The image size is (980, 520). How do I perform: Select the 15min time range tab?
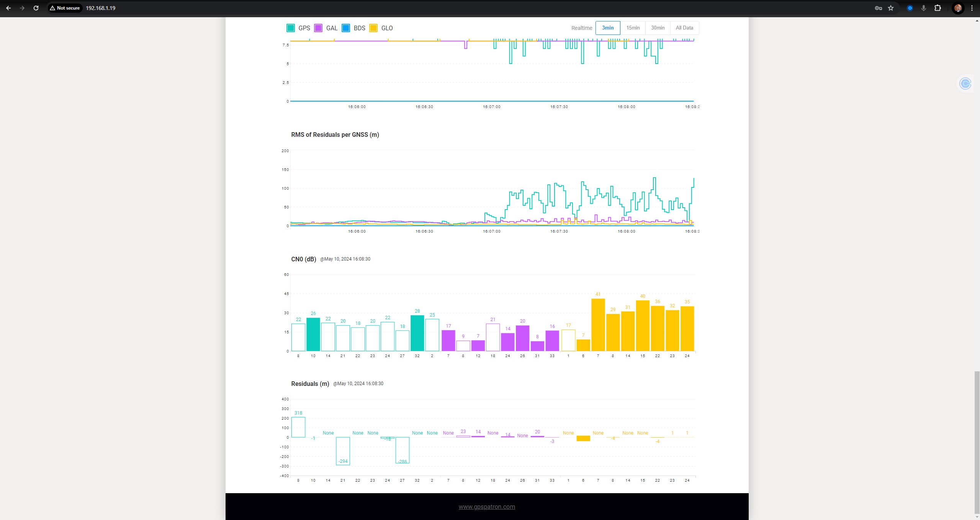[633, 28]
